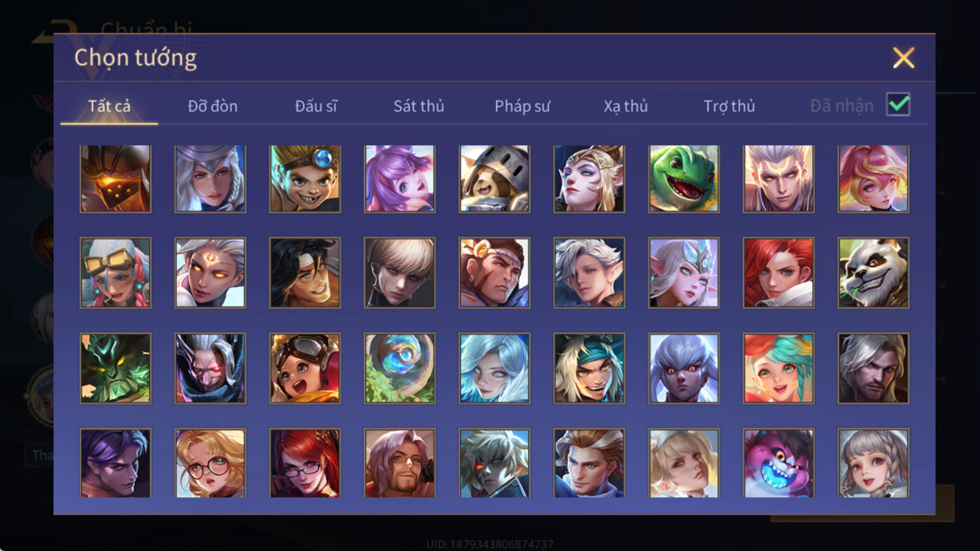
Task: Choose the purple grinning cat hero
Action: pyautogui.click(x=778, y=463)
